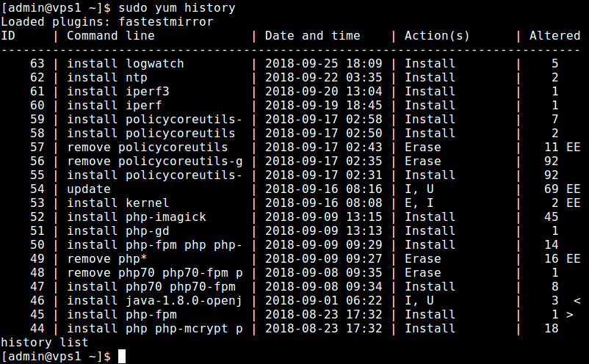Click altered count 45 in row 52

(552, 217)
